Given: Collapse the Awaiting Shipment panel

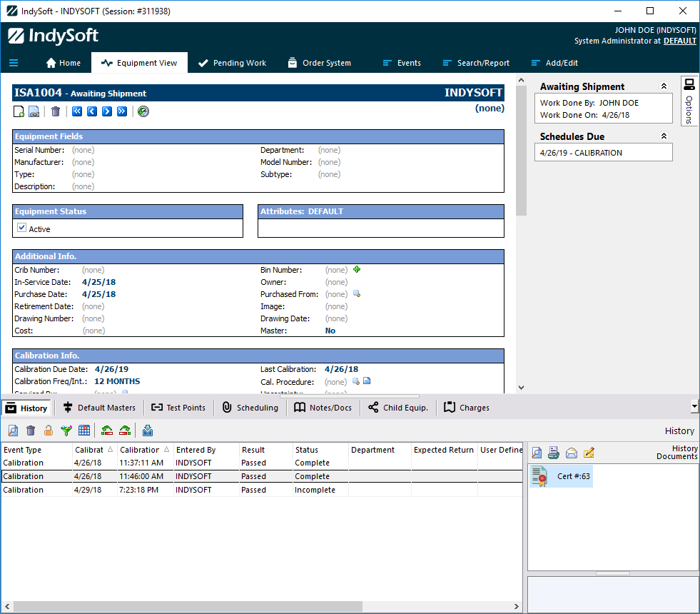Looking at the screenshot, I should (x=664, y=86).
